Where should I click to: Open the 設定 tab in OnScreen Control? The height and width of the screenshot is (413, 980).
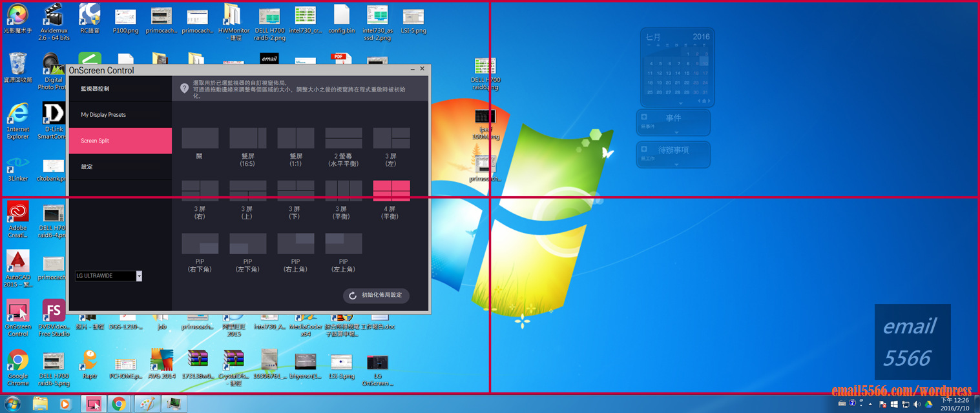pyautogui.click(x=120, y=166)
